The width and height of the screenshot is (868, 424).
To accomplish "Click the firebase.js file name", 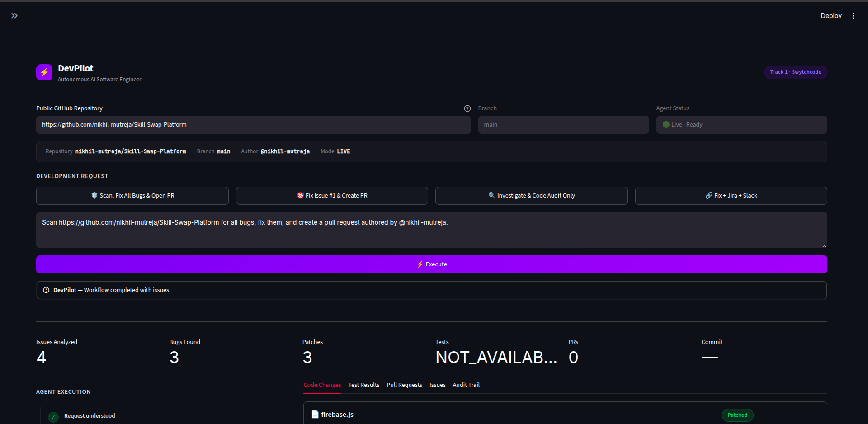I will click(x=337, y=415).
